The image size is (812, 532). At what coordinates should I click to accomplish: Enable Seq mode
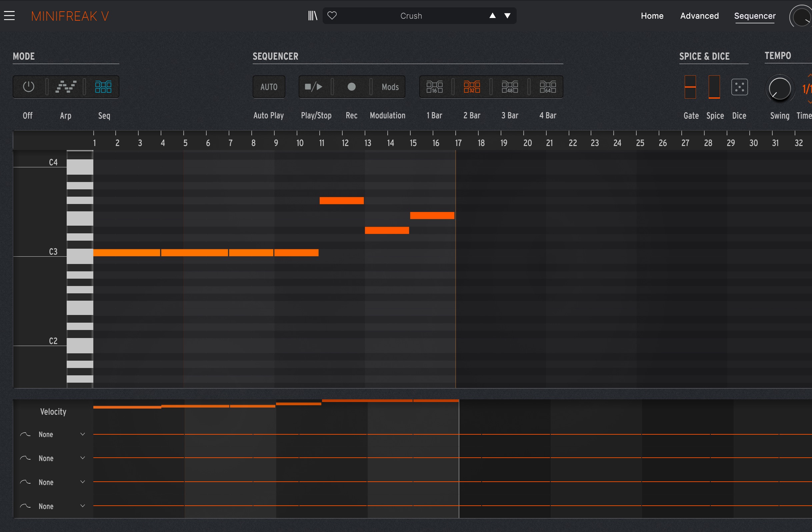pos(103,87)
